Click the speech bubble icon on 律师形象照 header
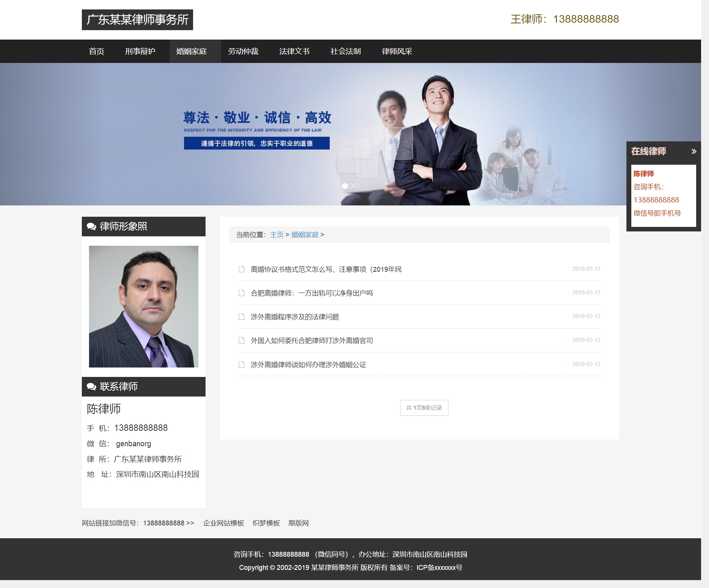 [x=91, y=227]
